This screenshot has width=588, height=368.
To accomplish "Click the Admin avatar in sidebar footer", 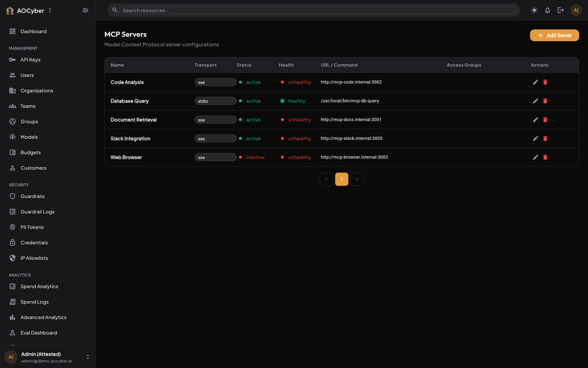I will 11,357.
